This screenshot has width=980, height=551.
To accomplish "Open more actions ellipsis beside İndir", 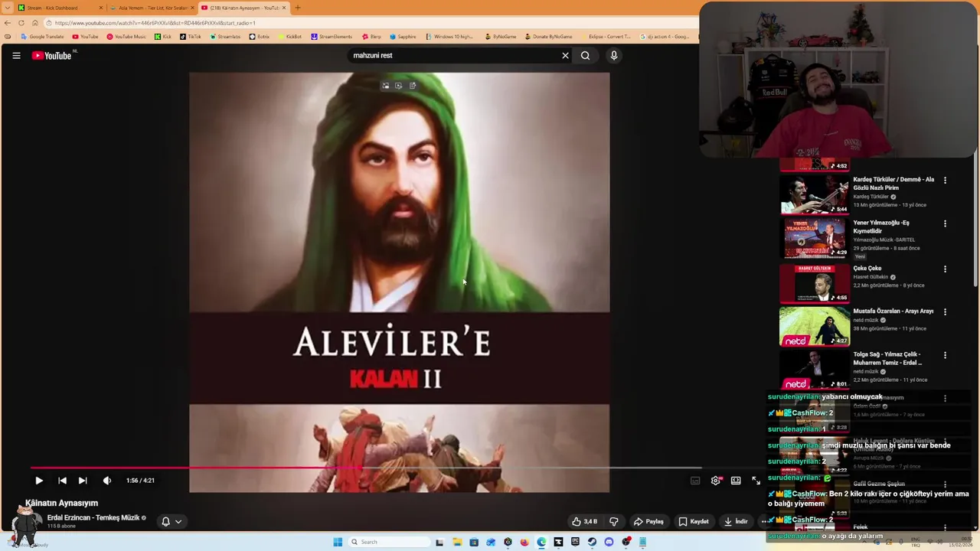I will [x=764, y=522].
